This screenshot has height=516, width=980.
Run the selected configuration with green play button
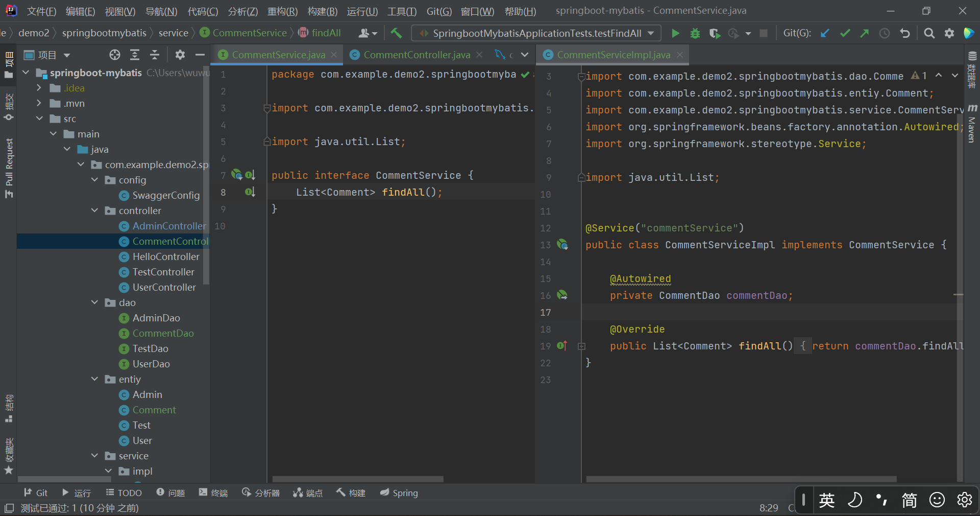coord(675,33)
